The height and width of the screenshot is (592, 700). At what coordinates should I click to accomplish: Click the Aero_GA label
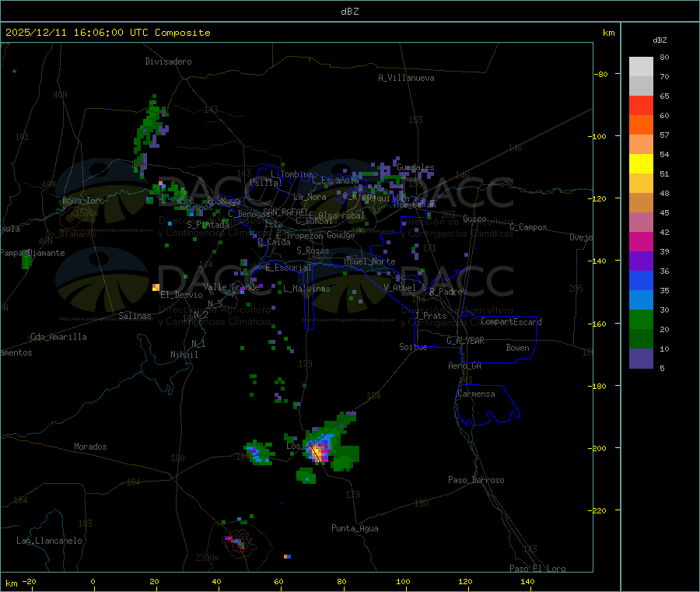[464, 366]
